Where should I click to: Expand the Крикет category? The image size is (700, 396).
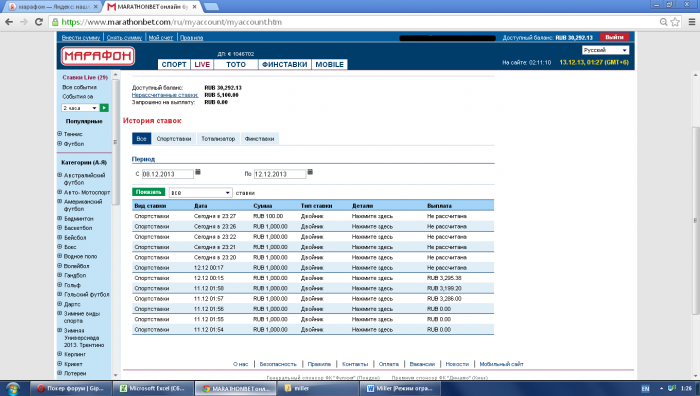pyautogui.click(x=59, y=363)
